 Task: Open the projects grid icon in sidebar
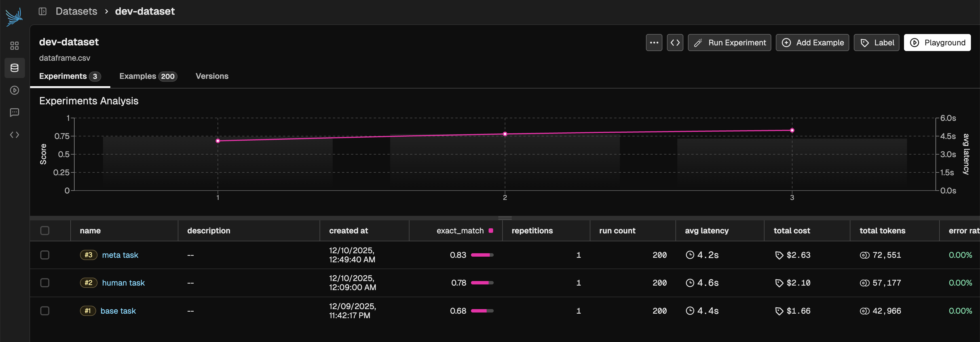[14, 46]
